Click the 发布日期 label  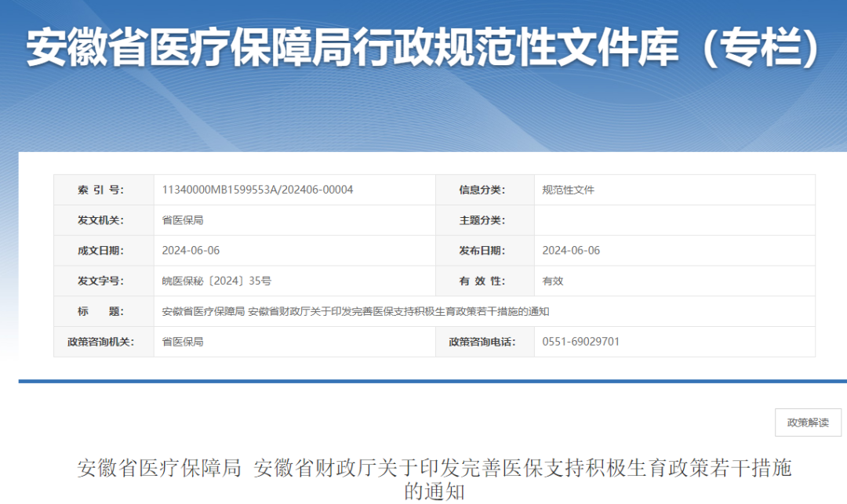click(x=482, y=250)
